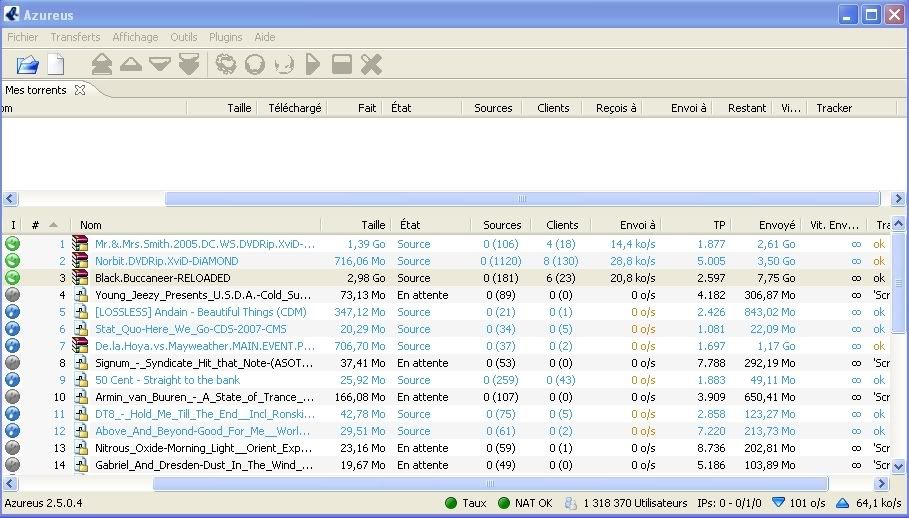Sort lower list by TP column
Screen dimensions: 909x518
pos(719,225)
